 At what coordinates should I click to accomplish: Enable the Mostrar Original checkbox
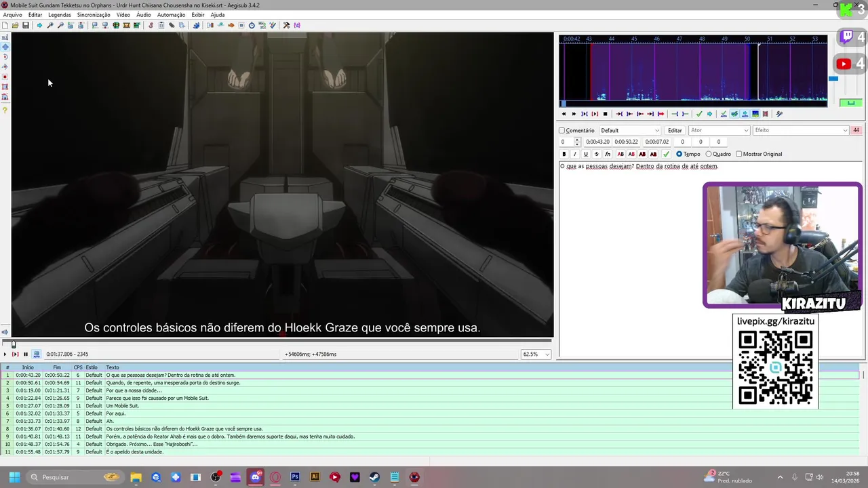point(739,154)
